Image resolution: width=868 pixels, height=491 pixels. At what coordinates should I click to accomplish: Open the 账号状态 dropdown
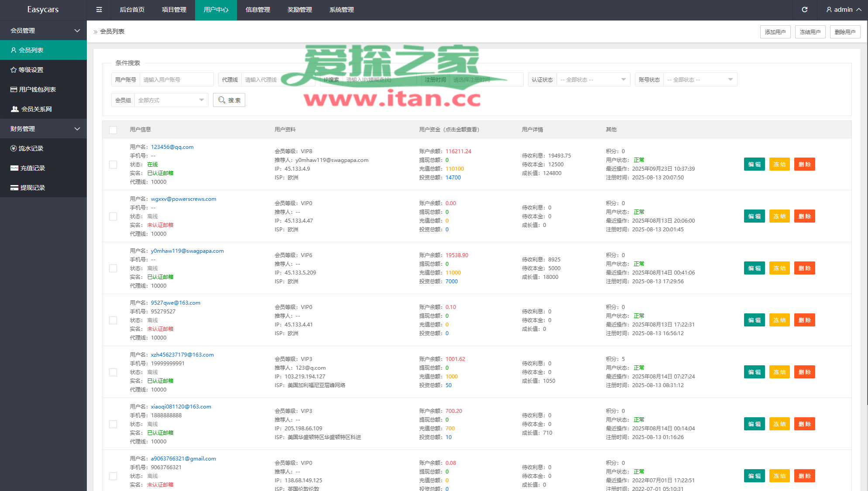[700, 80]
